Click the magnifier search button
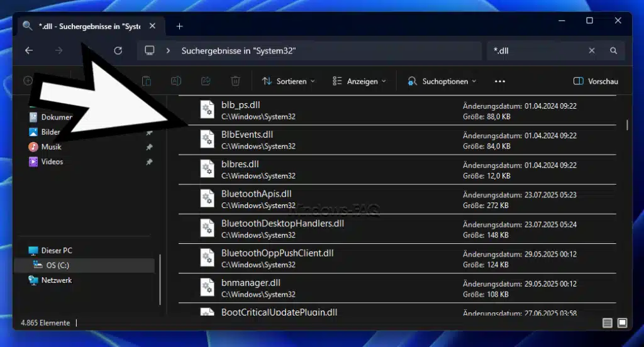 (613, 50)
